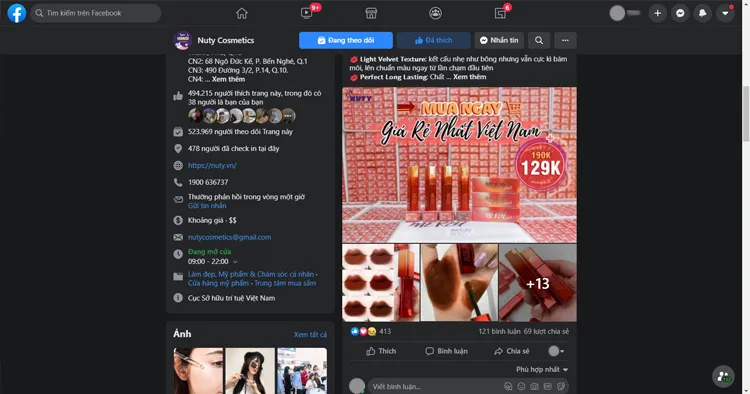The image size is (750, 394).
Task: Open Làm đẹp, Mỹ phẩm & Chăm sóc cá nhân category
Action: coord(251,274)
